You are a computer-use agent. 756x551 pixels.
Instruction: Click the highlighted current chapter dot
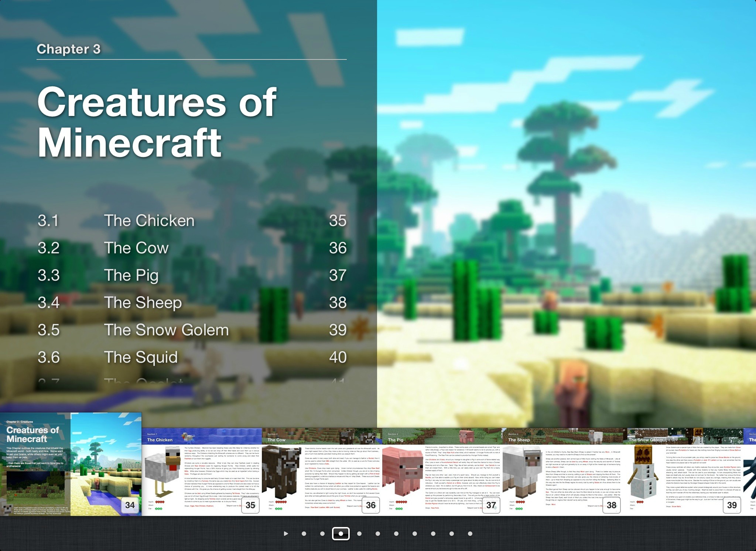341,534
